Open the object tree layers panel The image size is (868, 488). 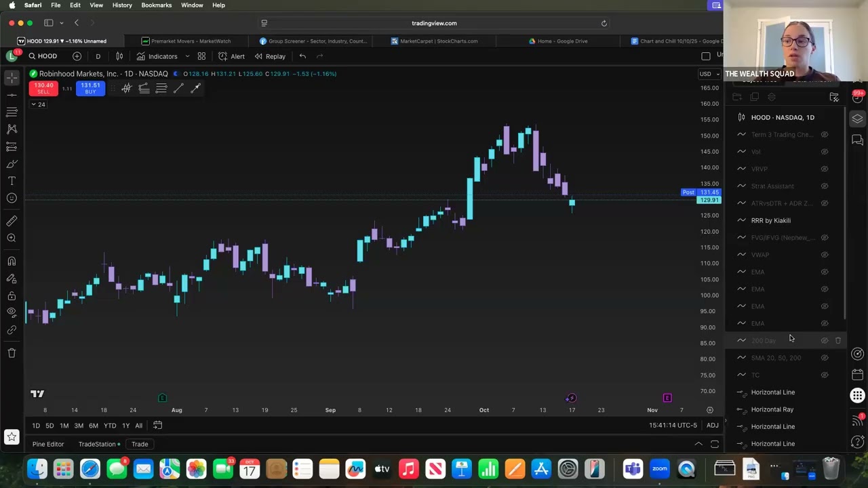pyautogui.click(x=858, y=119)
